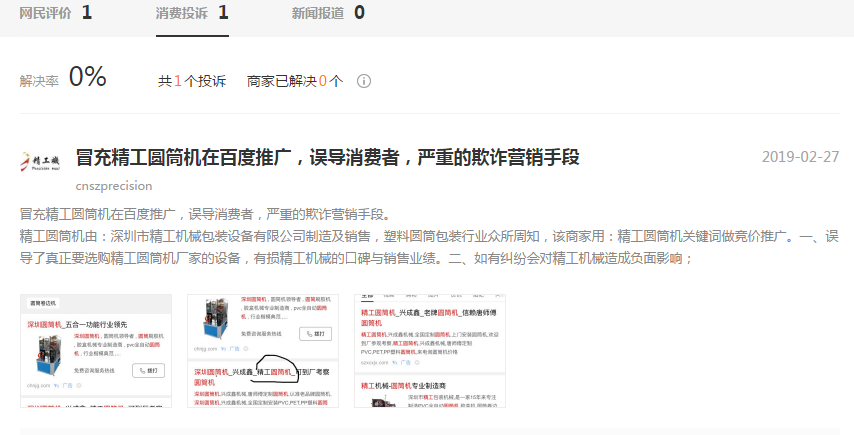Open the 新闻报道 tab
Viewport: 854px width, 435px height.
(327, 13)
